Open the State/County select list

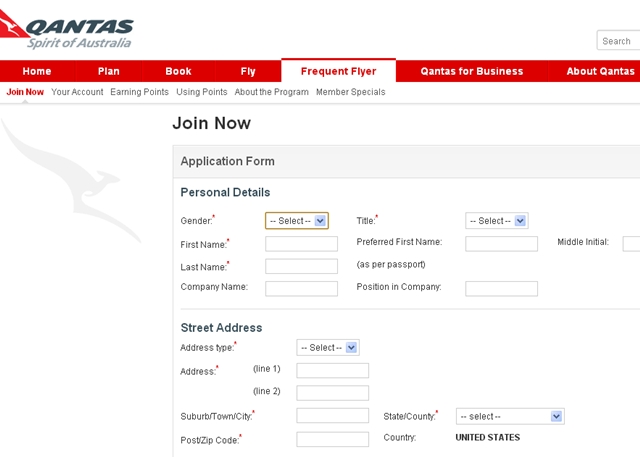[x=510, y=416]
